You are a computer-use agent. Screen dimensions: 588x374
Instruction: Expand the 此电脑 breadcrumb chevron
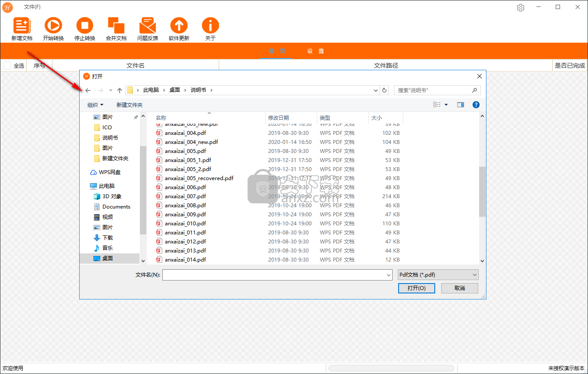[x=164, y=90]
